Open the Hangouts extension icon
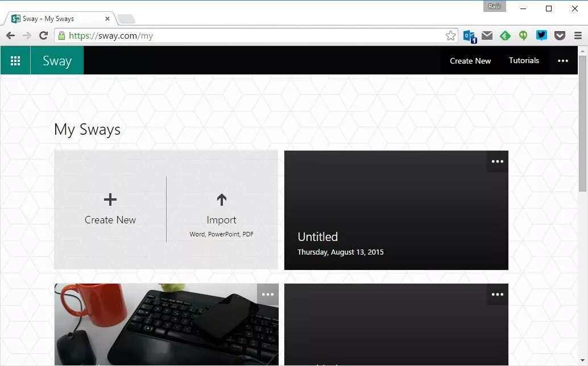The width and height of the screenshot is (588, 366). 523,36
